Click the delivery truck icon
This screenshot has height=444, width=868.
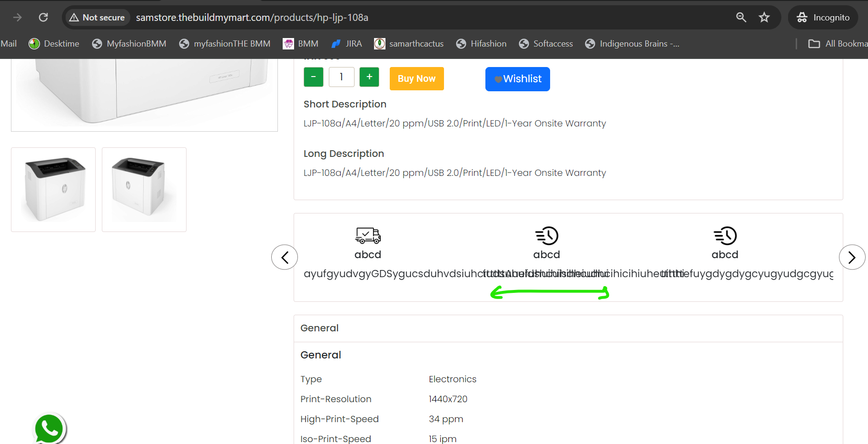(368, 235)
